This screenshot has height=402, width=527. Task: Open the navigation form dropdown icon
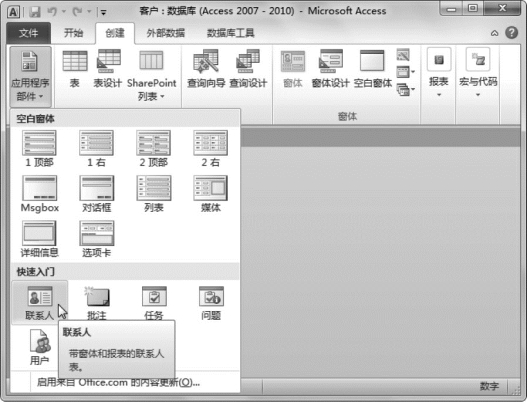click(x=406, y=72)
